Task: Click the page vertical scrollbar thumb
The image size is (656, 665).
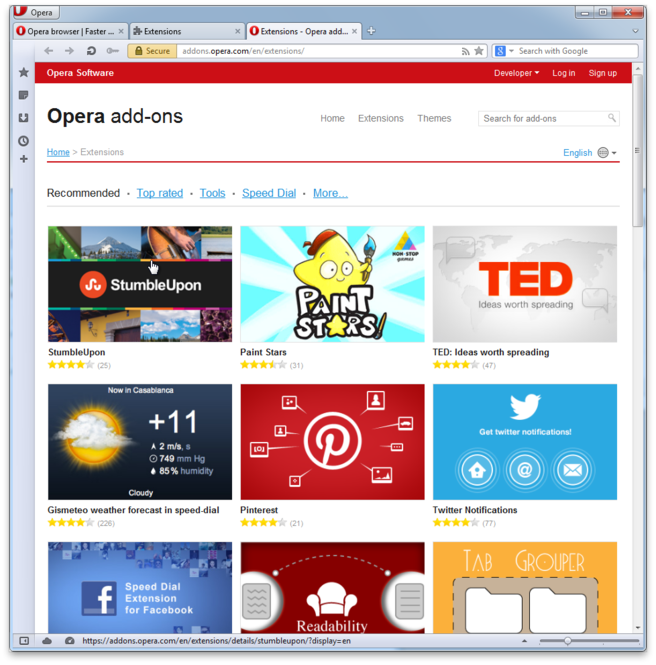Action: coord(637,151)
